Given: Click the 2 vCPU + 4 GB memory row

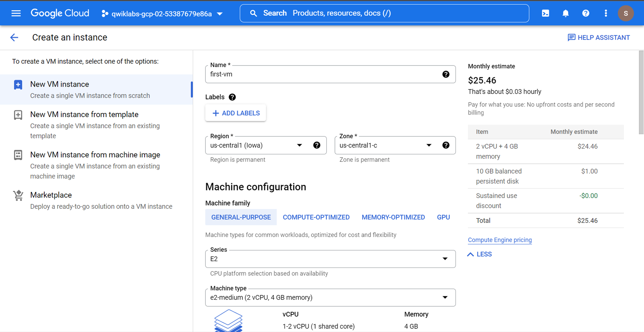Looking at the screenshot, I should [546, 151].
